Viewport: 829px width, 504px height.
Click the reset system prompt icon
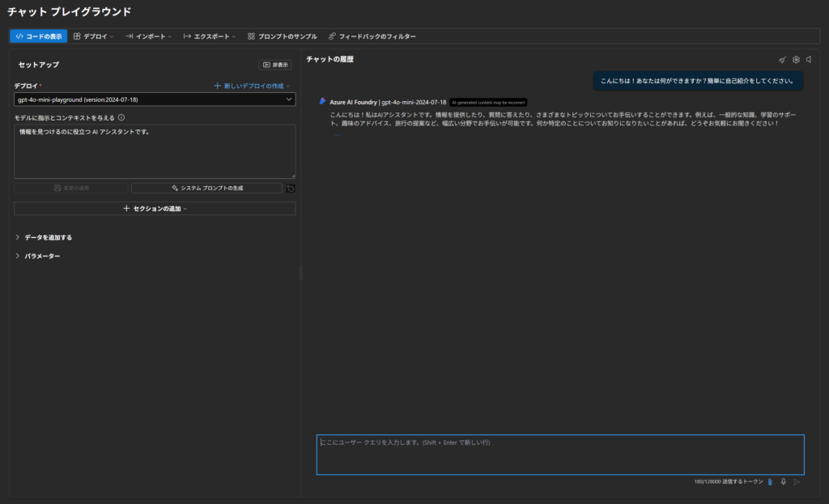pos(291,188)
